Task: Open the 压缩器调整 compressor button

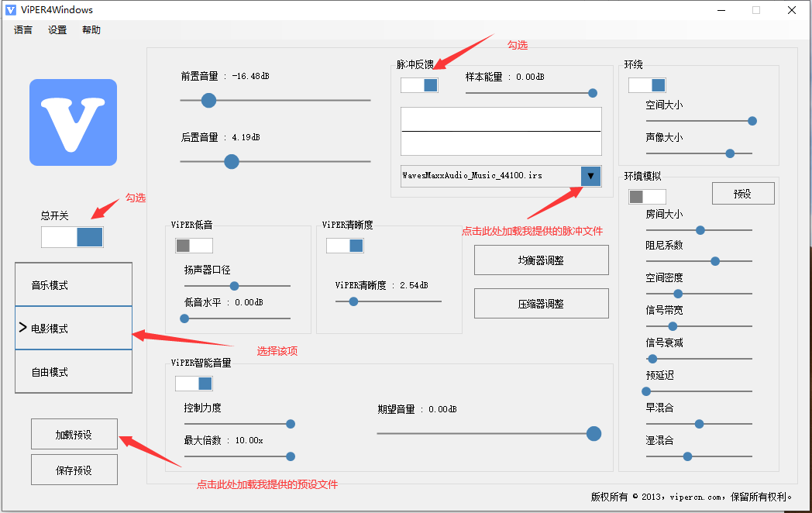Action: click(x=541, y=304)
